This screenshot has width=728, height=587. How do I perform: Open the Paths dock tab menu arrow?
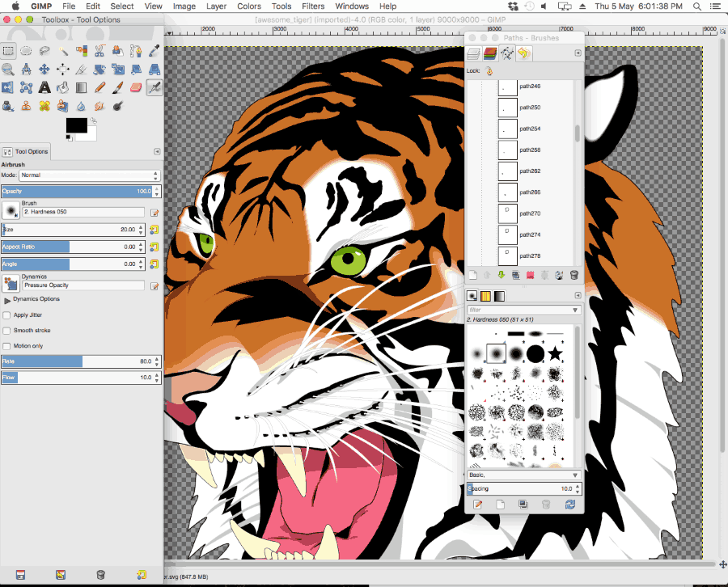[x=578, y=53]
